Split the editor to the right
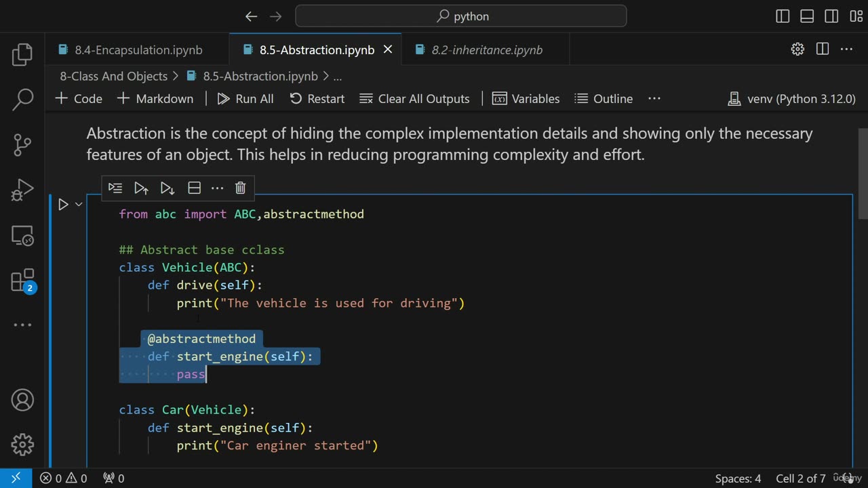 (823, 49)
